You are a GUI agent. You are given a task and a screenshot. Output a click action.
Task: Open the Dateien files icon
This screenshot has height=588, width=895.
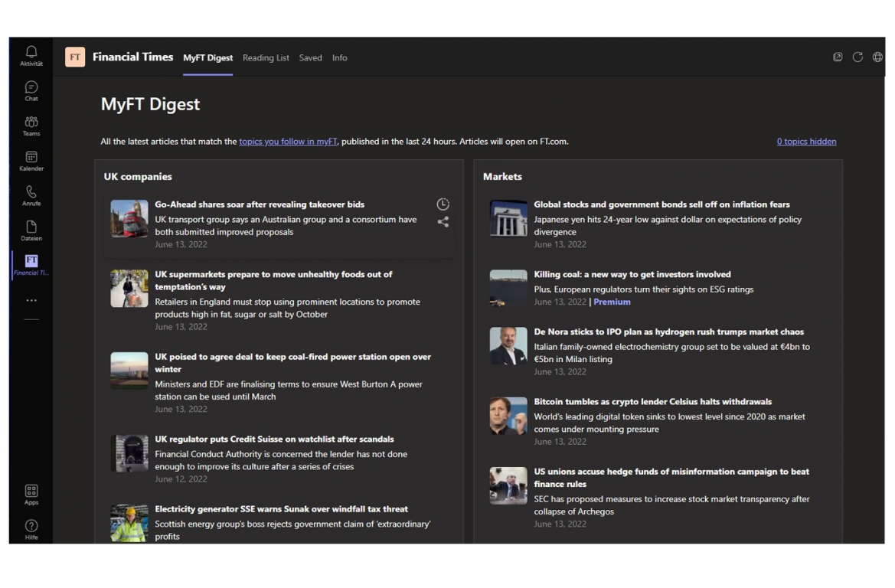click(31, 230)
